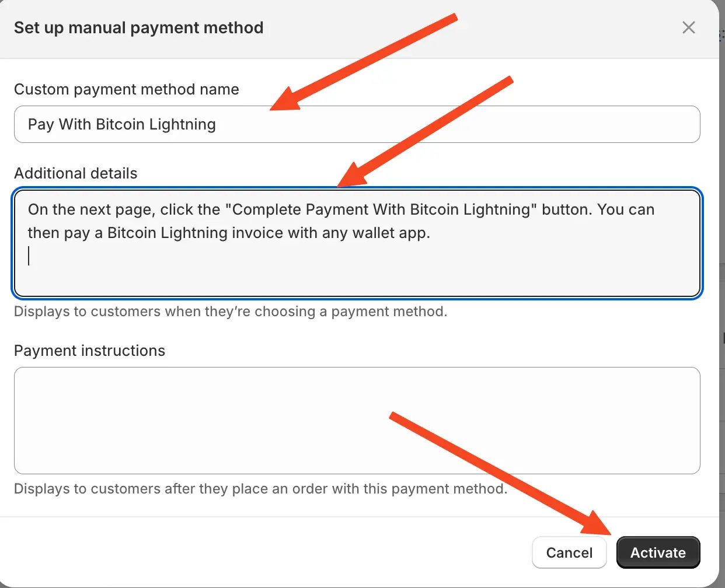Click the Payment instructions label
This screenshot has height=588, width=725.
tap(89, 350)
